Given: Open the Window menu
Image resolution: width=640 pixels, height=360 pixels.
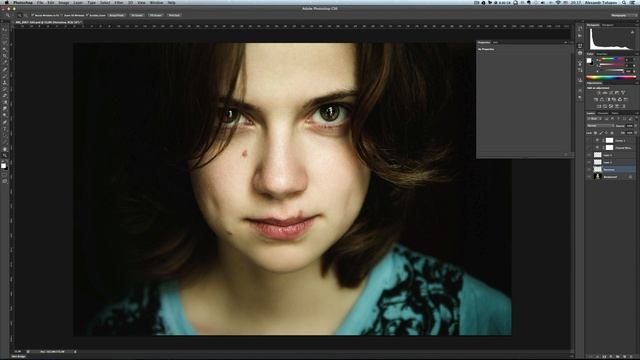Looking at the screenshot, I should point(156,2).
